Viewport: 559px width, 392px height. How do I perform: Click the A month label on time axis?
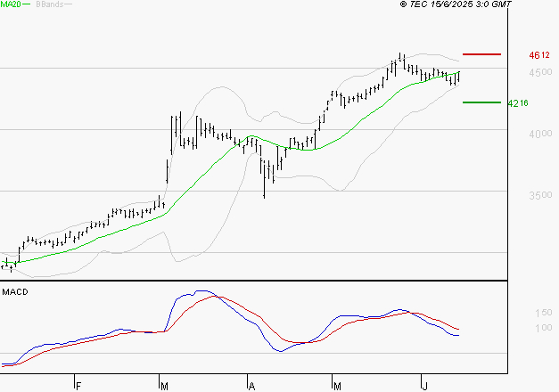(x=251, y=387)
